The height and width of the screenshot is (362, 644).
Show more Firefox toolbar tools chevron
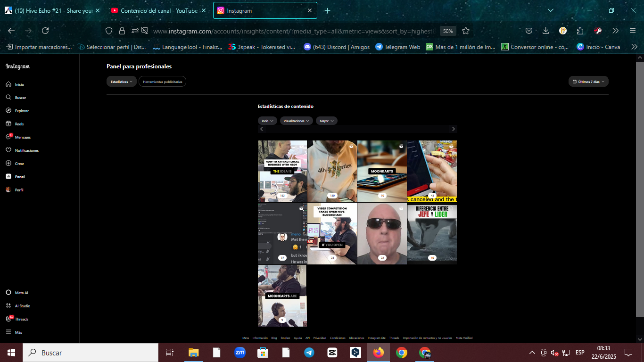[x=615, y=31]
